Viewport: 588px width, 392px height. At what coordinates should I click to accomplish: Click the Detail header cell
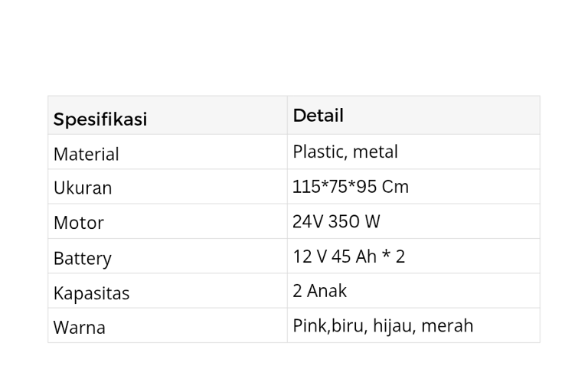413,116
